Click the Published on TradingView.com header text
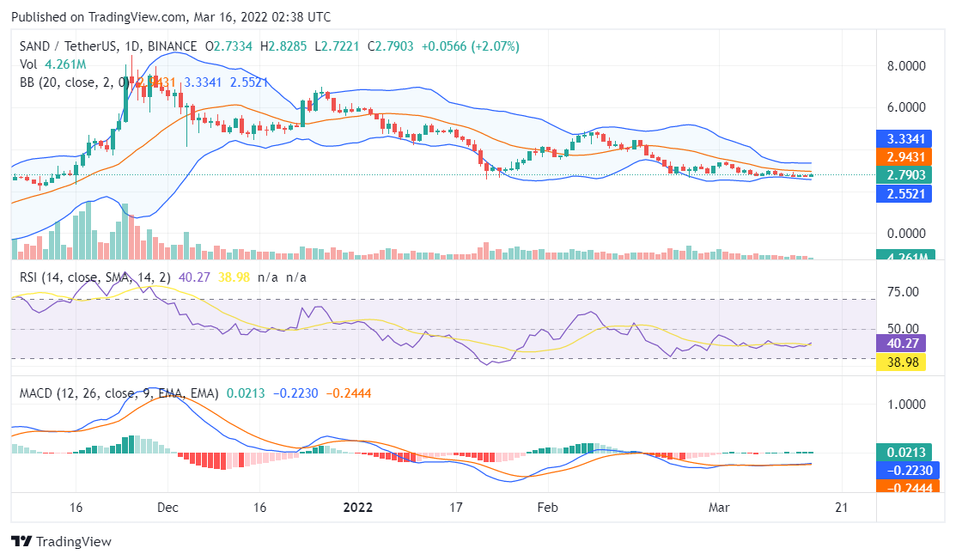Viewport: 956px width, 560px height. pos(170,17)
